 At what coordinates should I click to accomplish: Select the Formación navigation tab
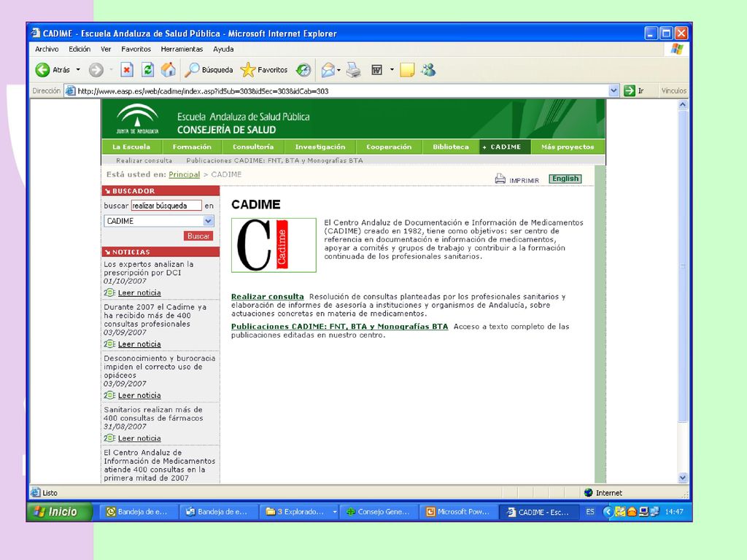(x=192, y=147)
